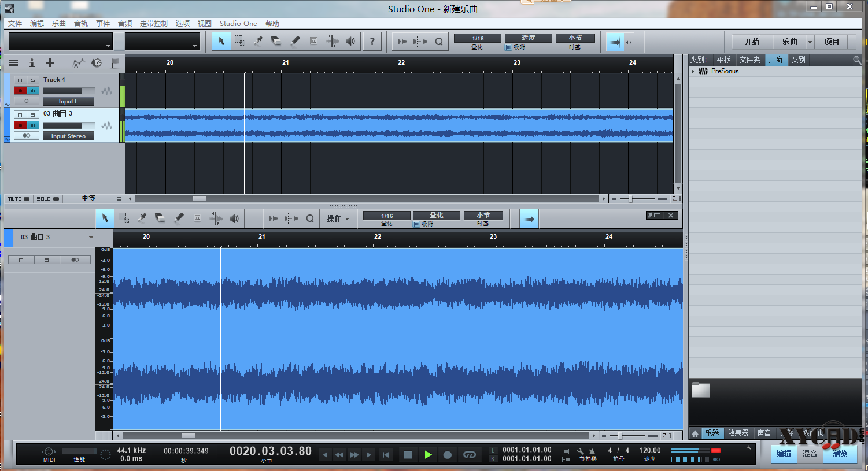Adjust the Track 1 volume fader
Image resolution: width=868 pixels, height=471 pixels.
tap(68, 91)
